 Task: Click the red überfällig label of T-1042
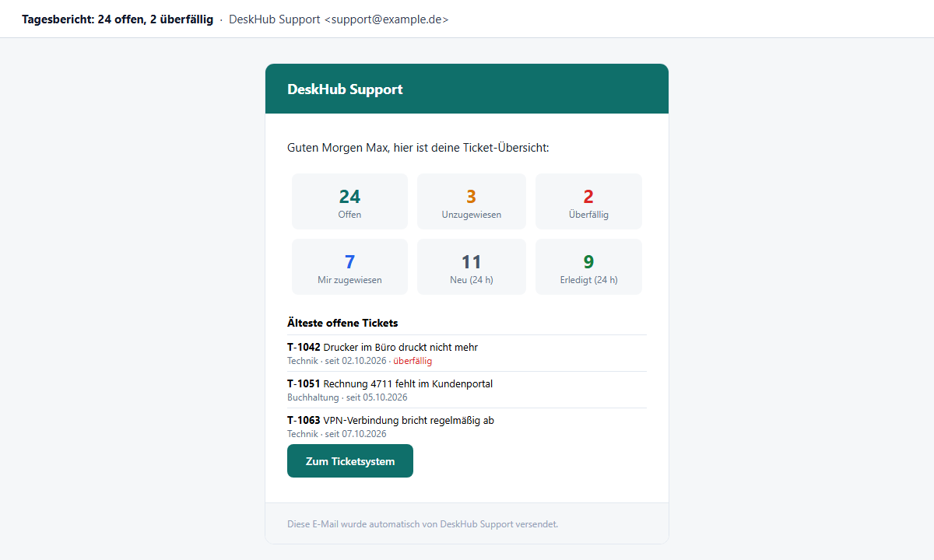tap(413, 361)
